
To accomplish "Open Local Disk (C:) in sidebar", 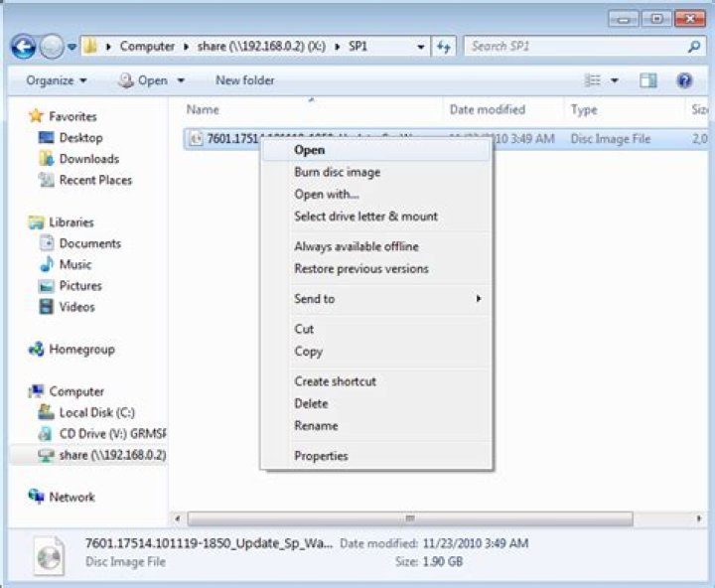I will [96, 412].
